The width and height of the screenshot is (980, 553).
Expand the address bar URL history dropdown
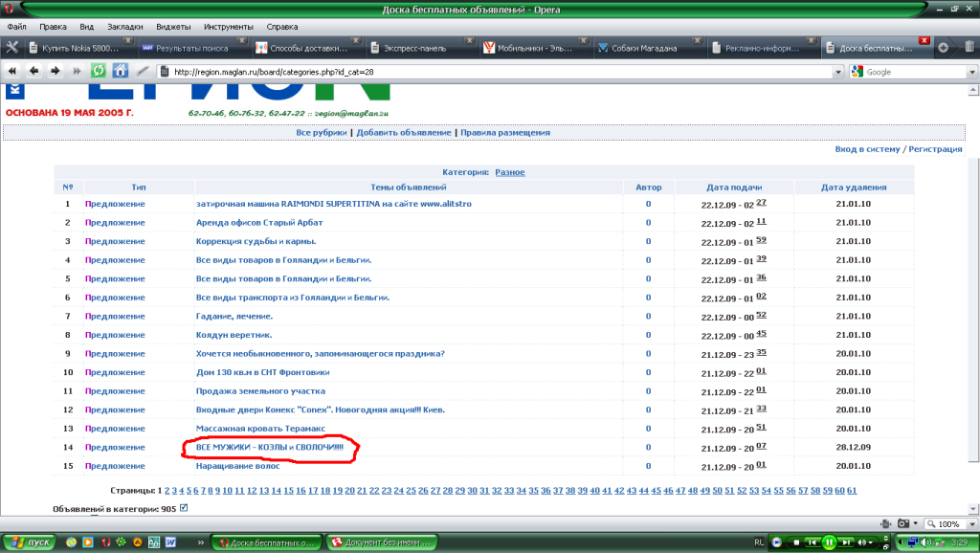pos(838,72)
